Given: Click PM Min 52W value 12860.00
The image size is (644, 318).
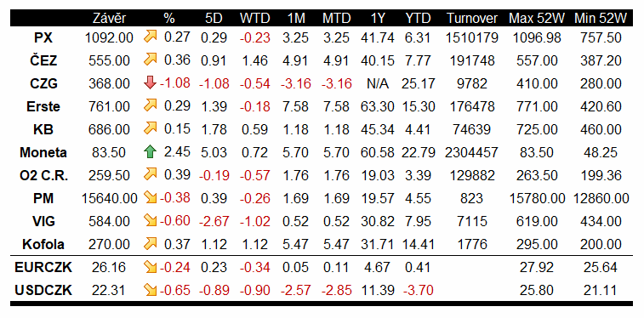Looking at the screenshot, I should [x=601, y=199].
